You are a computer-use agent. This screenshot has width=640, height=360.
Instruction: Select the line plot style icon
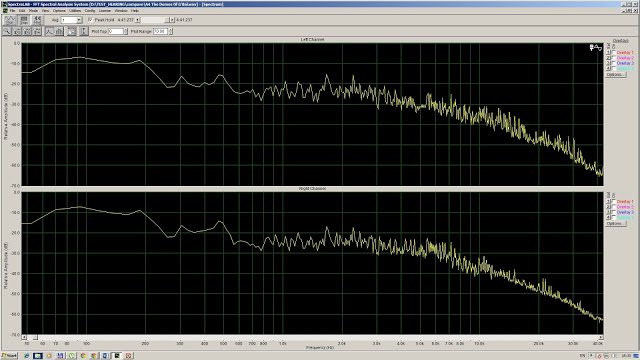pos(49,31)
